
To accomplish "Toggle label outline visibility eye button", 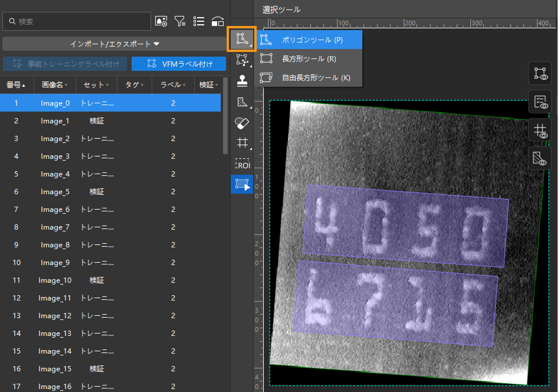I will point(539,73).
